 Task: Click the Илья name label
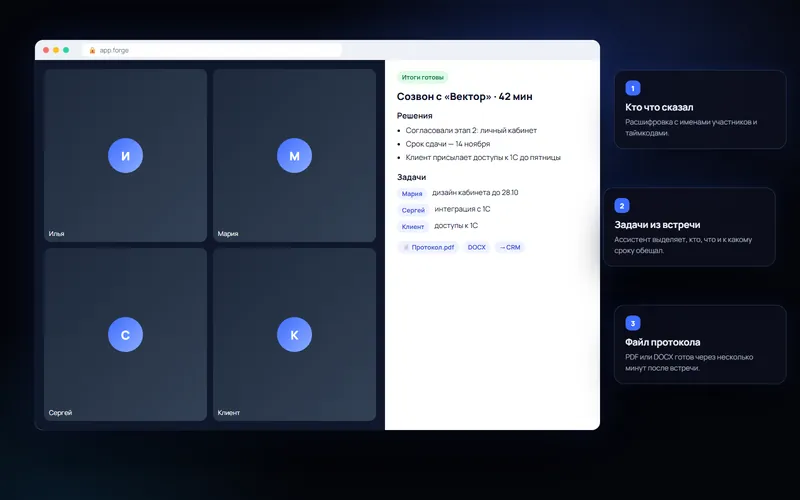click(x=57, y=234)
